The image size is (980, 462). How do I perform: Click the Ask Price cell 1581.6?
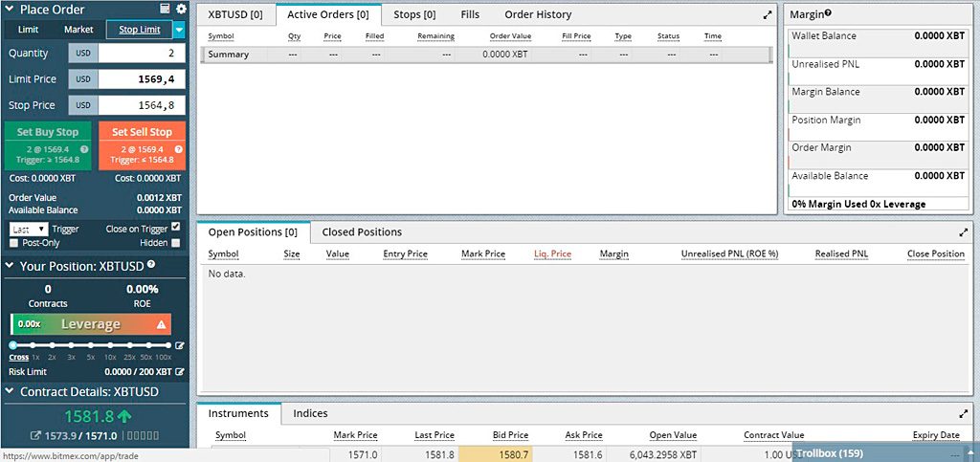[x=569, y=455]
